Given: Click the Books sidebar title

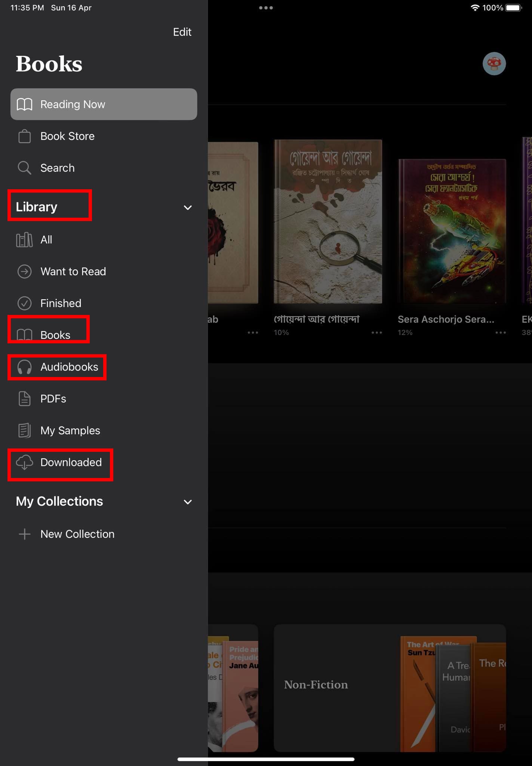Looking at the screenshot, I should click(49, 64).
